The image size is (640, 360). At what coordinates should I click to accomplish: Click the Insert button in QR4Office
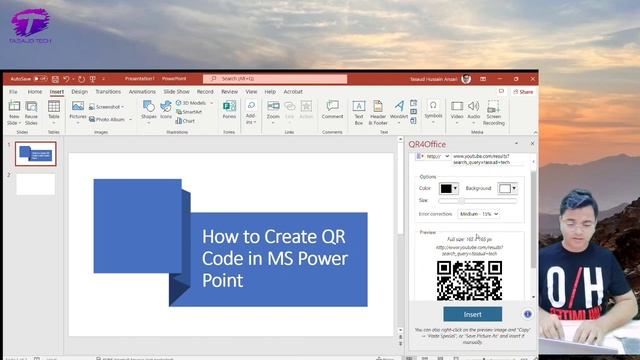tap(473, 314)
